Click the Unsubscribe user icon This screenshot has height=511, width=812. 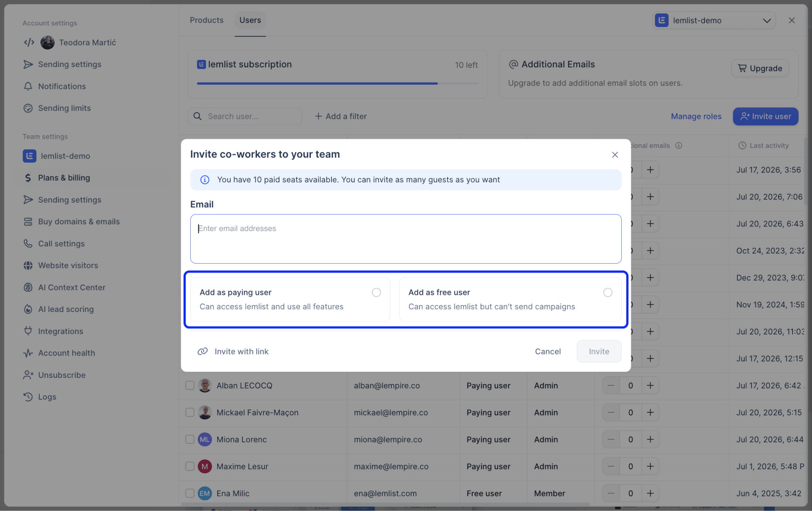(28, 375)
